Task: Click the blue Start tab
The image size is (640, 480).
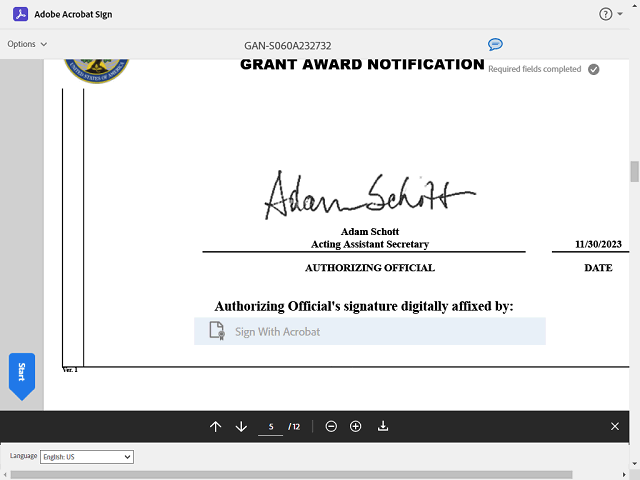Action: click(22, 376)
